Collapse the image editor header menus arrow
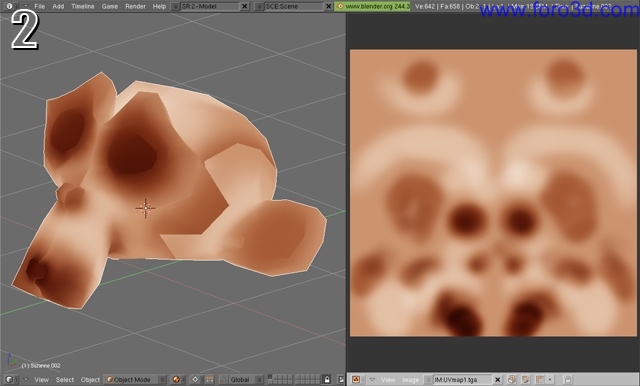Viewport: 640px width, 386px height. pyautogui.click(x=372, y=379)
